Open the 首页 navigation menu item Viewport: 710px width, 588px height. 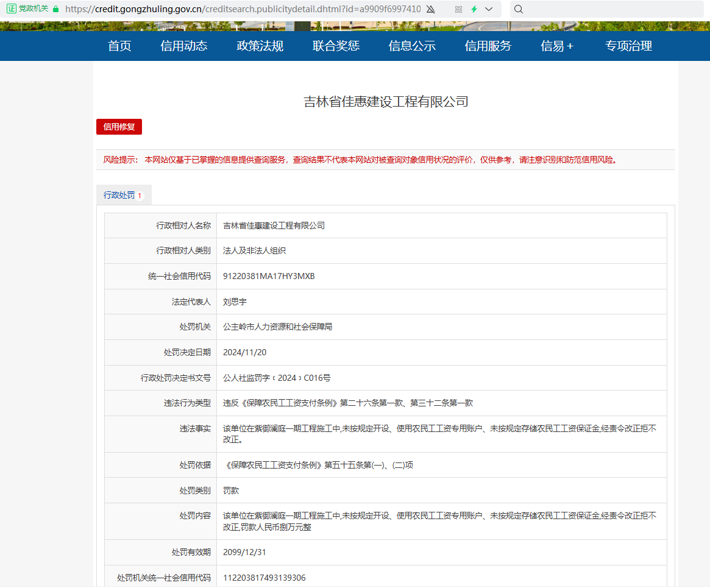pyautogui.click(x=119, y=46)
